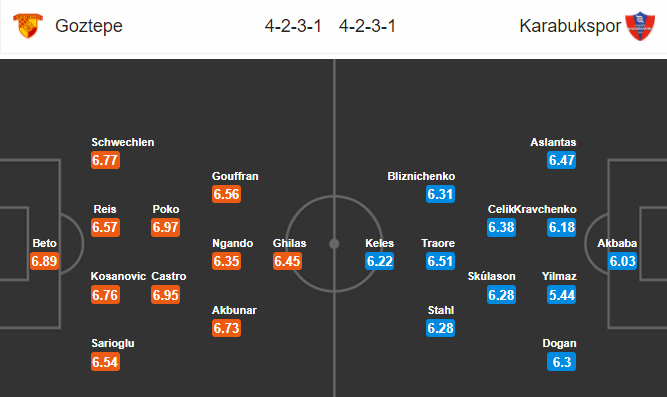Click the Goztepe club crest icon
667x397 pixels.
(28, 26)
